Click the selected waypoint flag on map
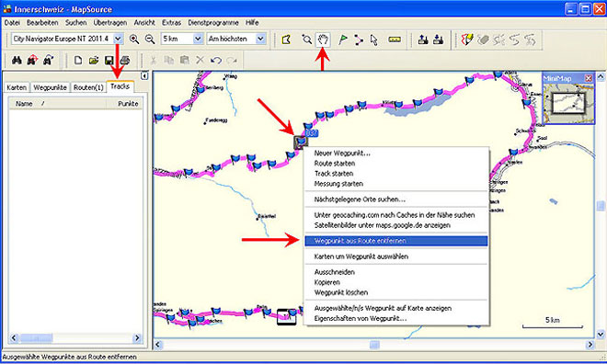Screen dimensions: 607x364 (301, 142)
